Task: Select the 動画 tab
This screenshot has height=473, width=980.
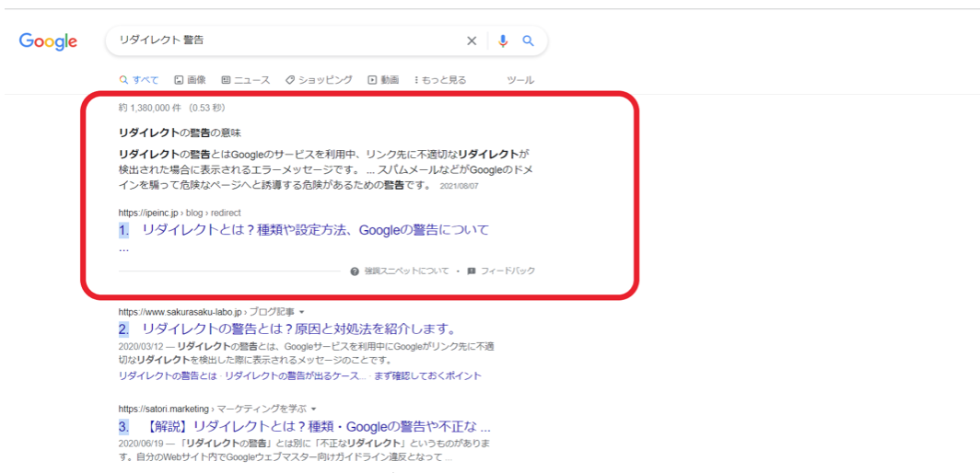Action: (x=383, y=80)
